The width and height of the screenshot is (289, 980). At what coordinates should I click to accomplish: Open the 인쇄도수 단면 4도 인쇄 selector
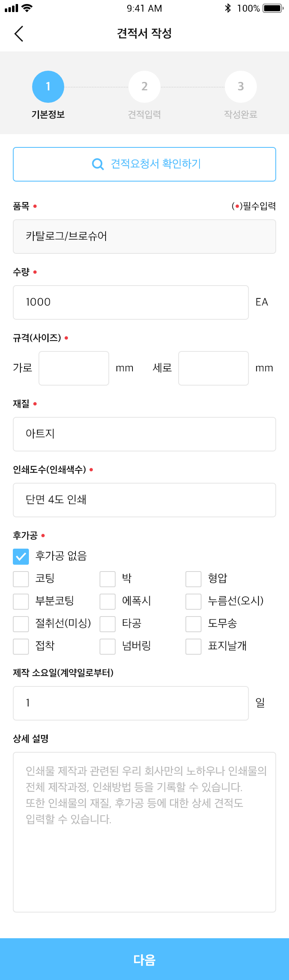click(144, 500)
